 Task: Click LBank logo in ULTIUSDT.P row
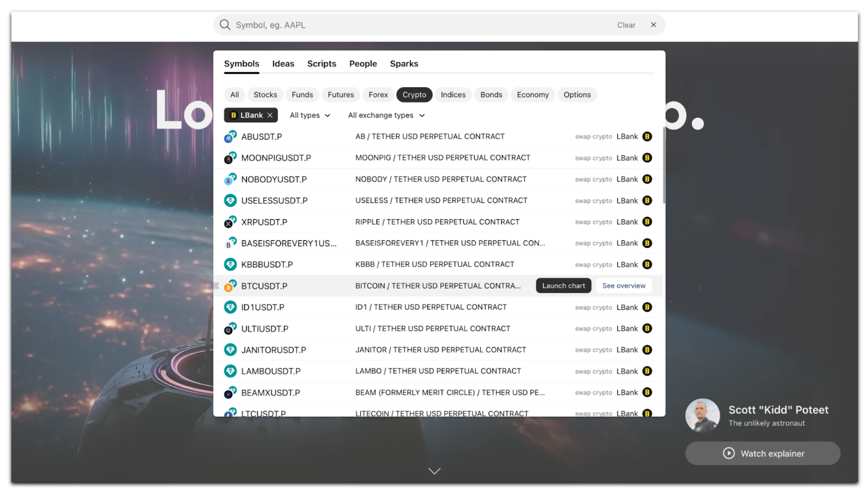647,329
